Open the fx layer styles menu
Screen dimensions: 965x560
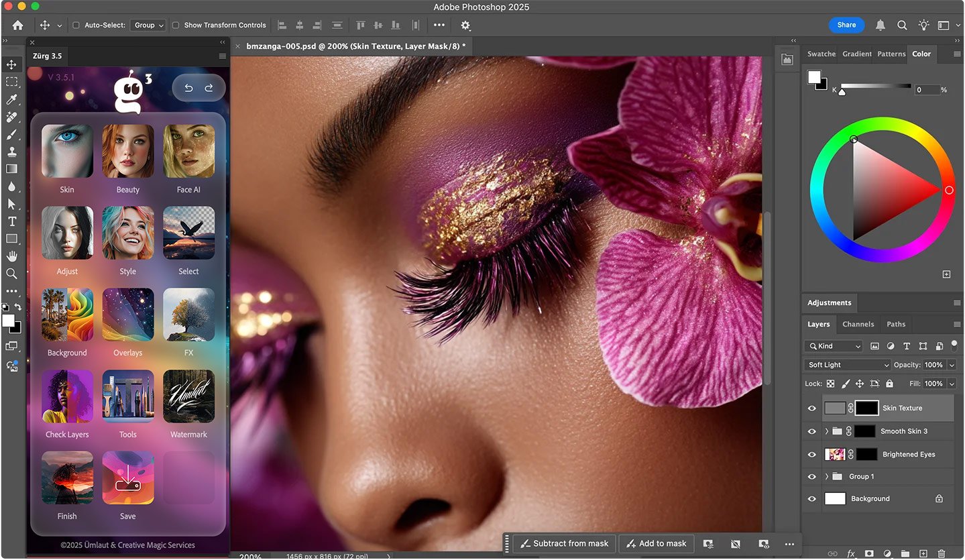[850, 553]
